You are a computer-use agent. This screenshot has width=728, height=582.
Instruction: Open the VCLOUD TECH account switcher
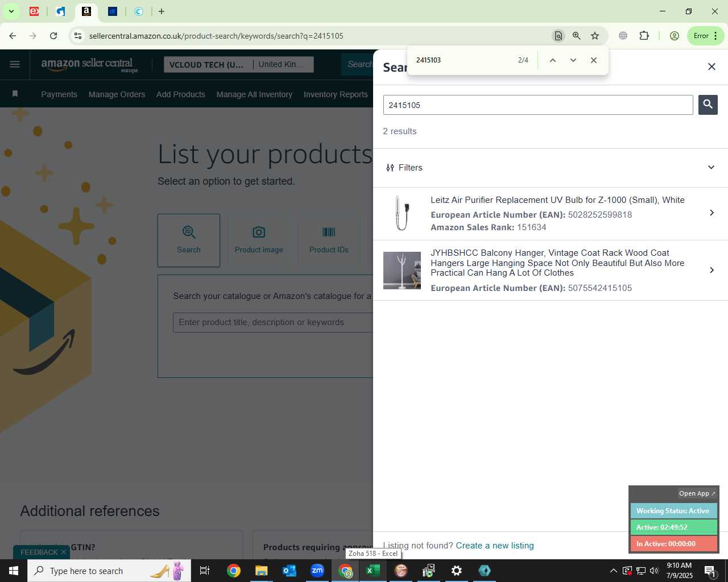[238, 65]
